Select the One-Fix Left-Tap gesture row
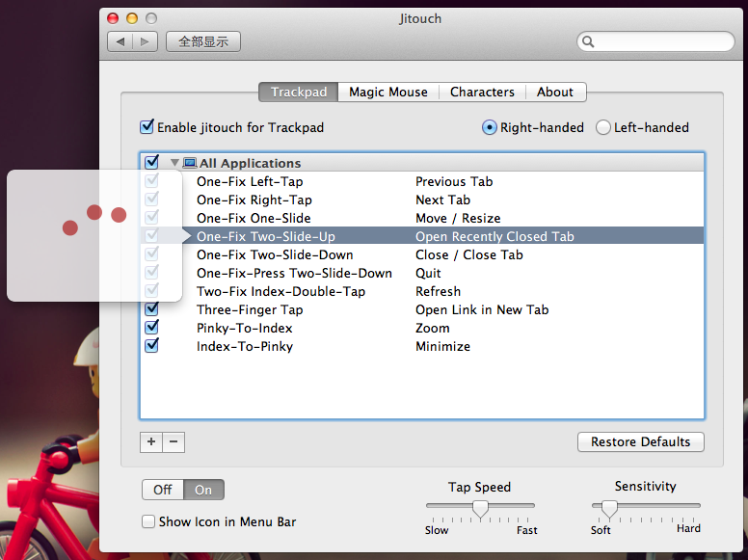Screen dimensions: 748x560 point(421,181)
